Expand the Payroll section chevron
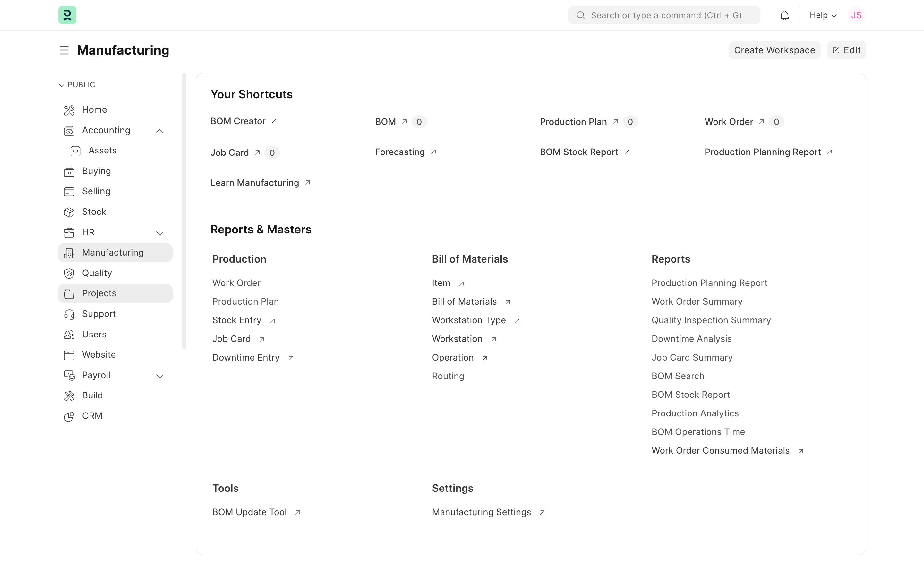 click(160, 376)
